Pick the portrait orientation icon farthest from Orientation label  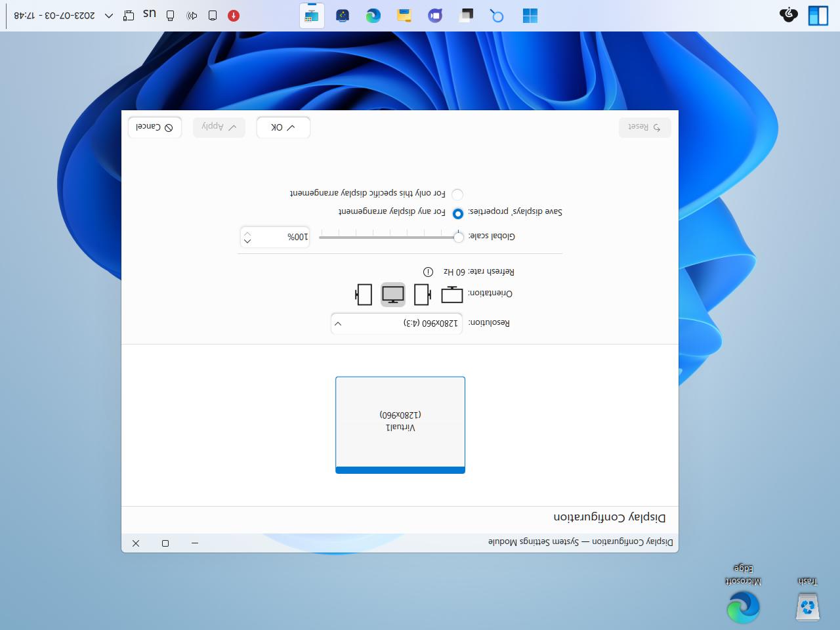coord(364,295)
